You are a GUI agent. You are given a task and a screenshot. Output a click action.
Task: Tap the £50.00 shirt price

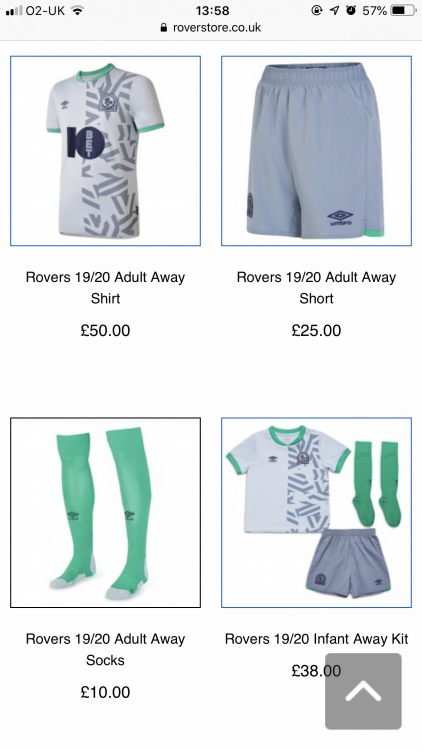[105, 331]
